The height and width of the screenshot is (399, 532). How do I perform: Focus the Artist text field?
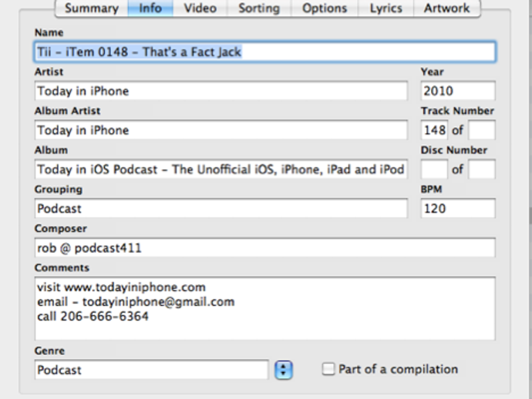[x=221, y=91]
